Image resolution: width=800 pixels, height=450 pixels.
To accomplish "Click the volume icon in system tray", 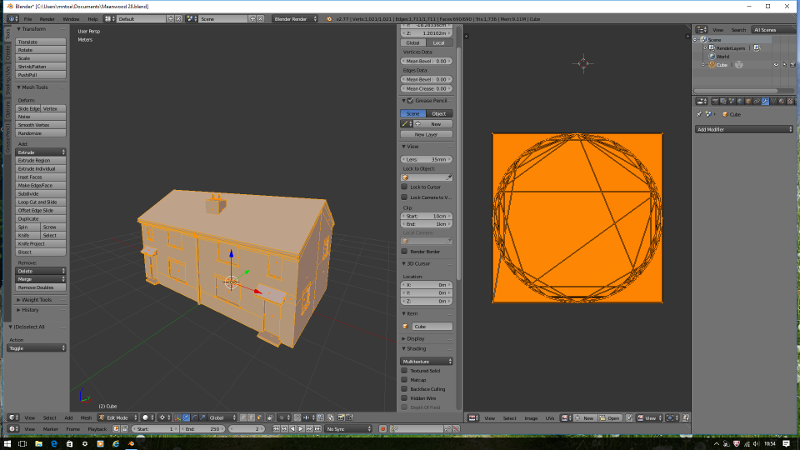I will coord(756,444).
